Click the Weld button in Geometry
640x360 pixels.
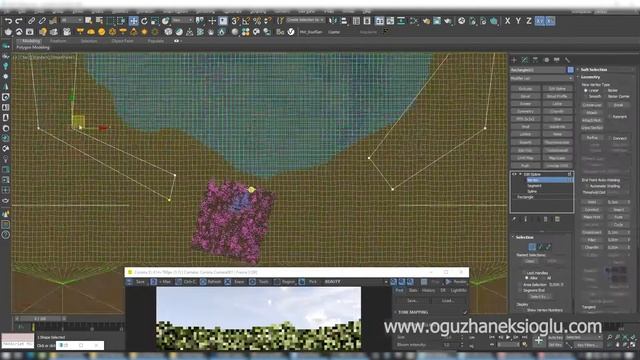(592, 202)
